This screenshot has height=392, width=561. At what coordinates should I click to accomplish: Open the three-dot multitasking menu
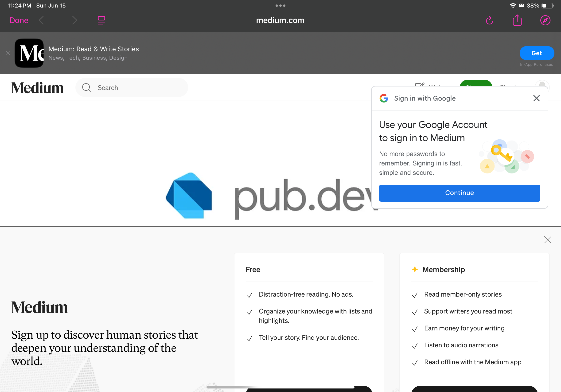click(280, 5)
